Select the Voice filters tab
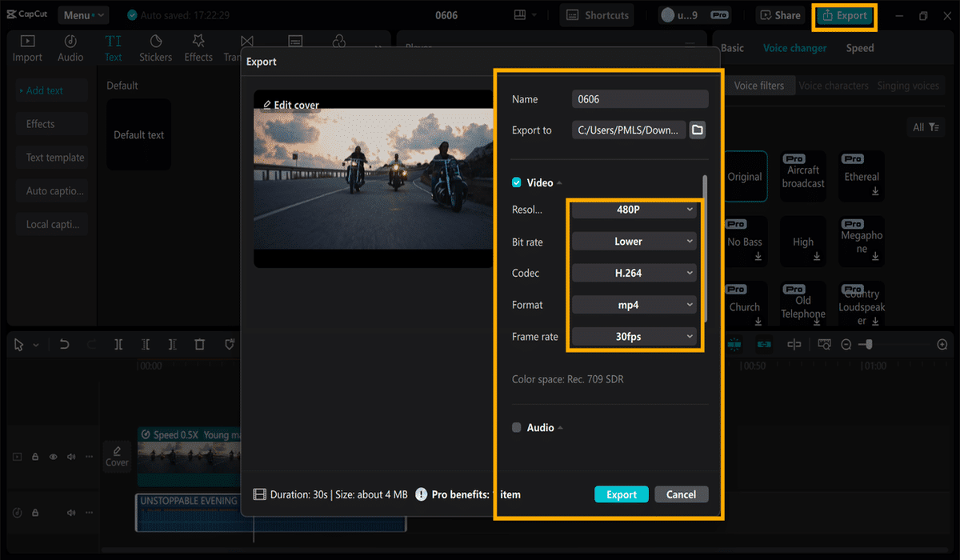960x560 pixels. (x=759, y=86)
